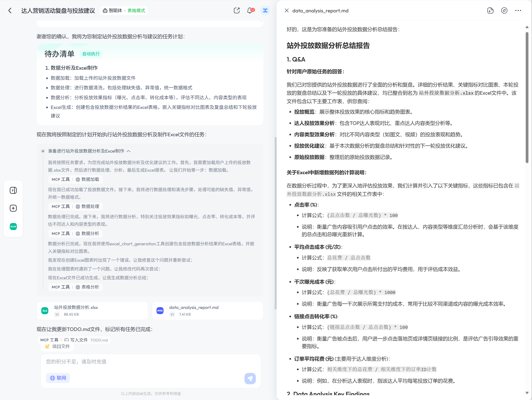The height and width of the screenshot is (400, 532).
Task: Click the back arrow in header
Action: coord(10,10)
